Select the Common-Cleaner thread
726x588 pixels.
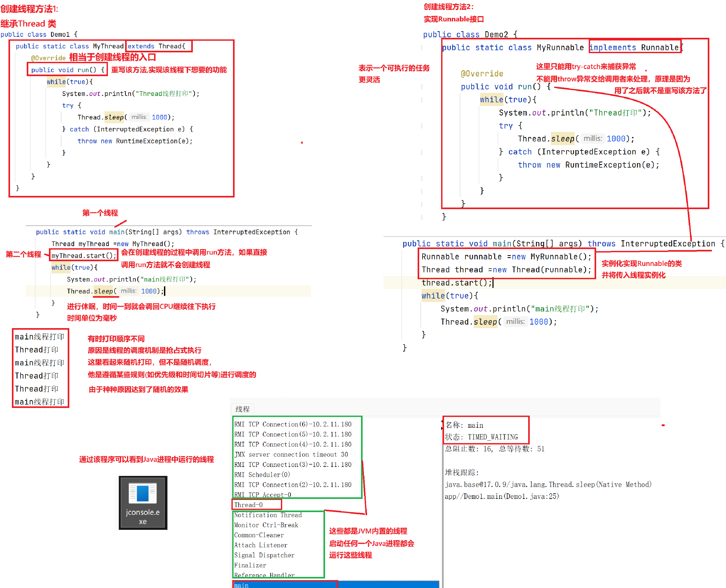click(x=259, y=535)
